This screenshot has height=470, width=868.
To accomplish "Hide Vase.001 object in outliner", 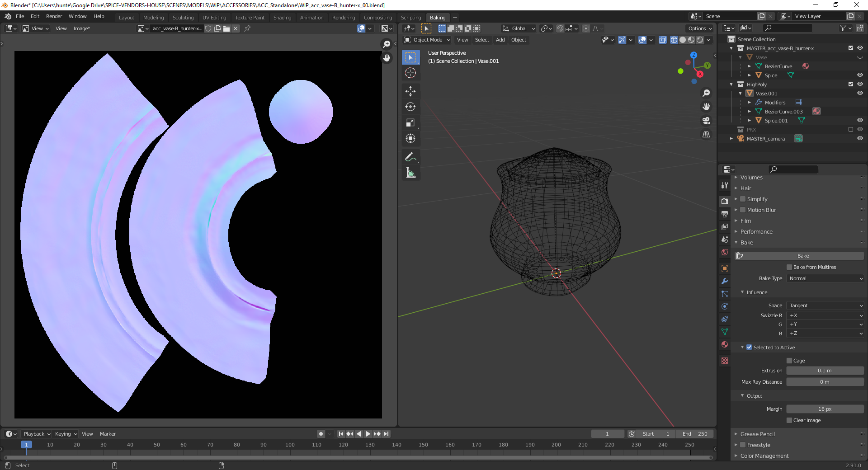I will (x=860, y=94).
